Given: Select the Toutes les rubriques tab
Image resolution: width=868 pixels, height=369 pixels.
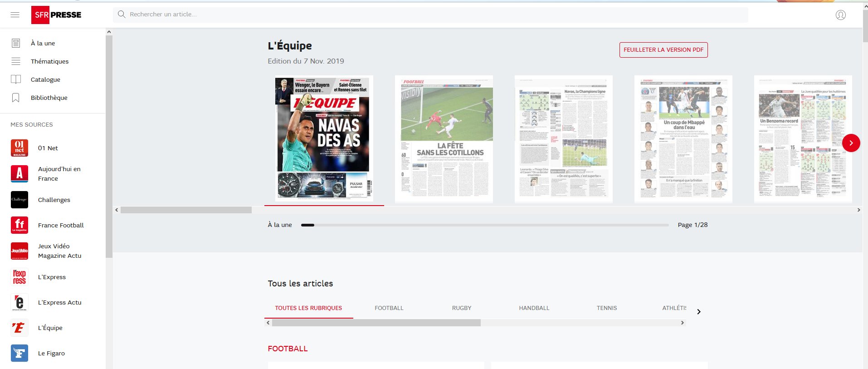Looking at the screenshot, I should 308,308.
